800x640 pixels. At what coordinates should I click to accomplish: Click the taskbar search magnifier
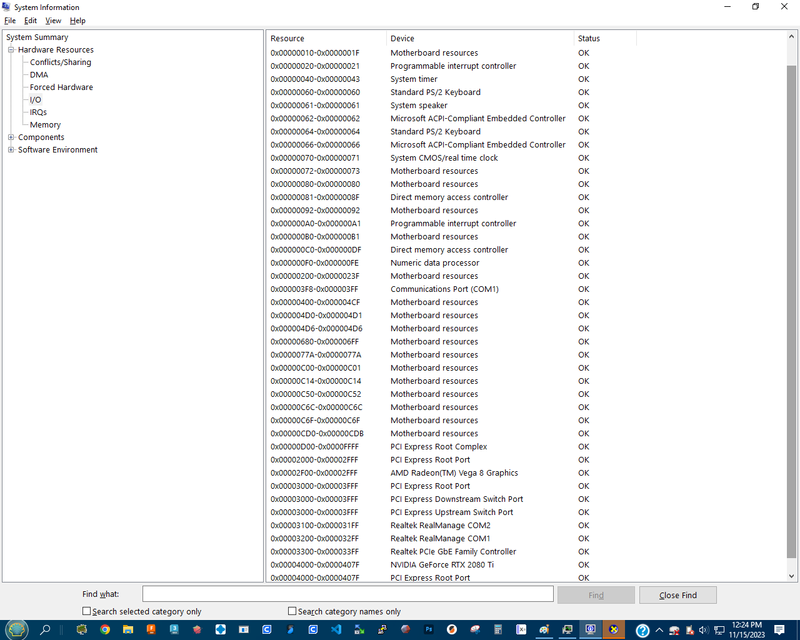click(x=45, y=629)
